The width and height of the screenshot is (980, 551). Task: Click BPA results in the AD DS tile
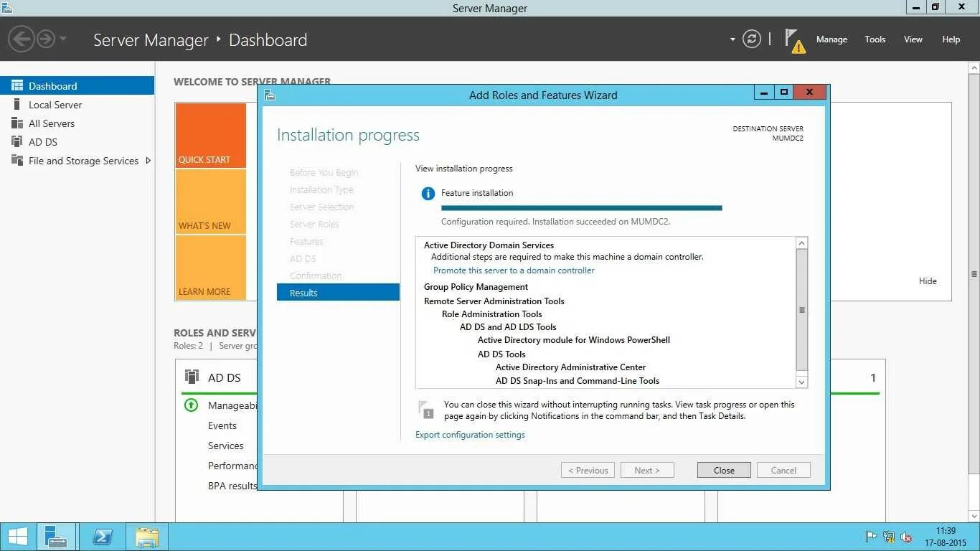232,486
